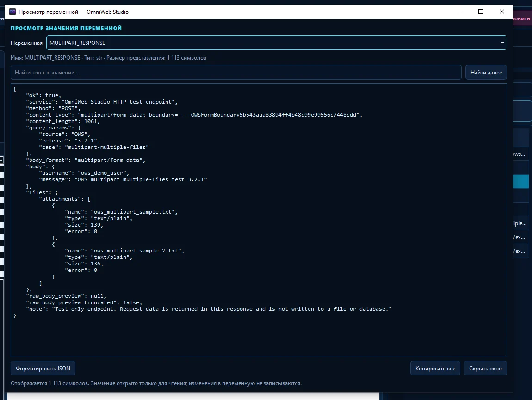Viewport: 532px width, 400px height.
Task: Click the "message" line with multiple-files test
Action: (x=123, y=179)
